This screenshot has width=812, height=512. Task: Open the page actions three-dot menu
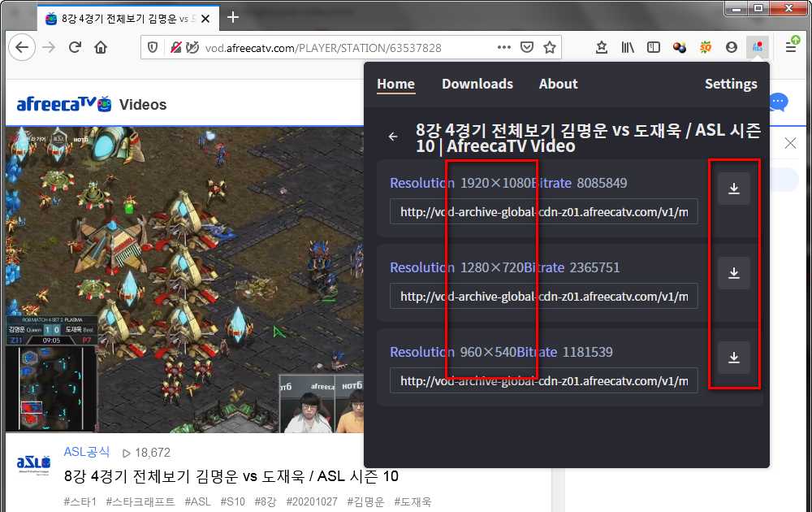(x=504, y=47)
